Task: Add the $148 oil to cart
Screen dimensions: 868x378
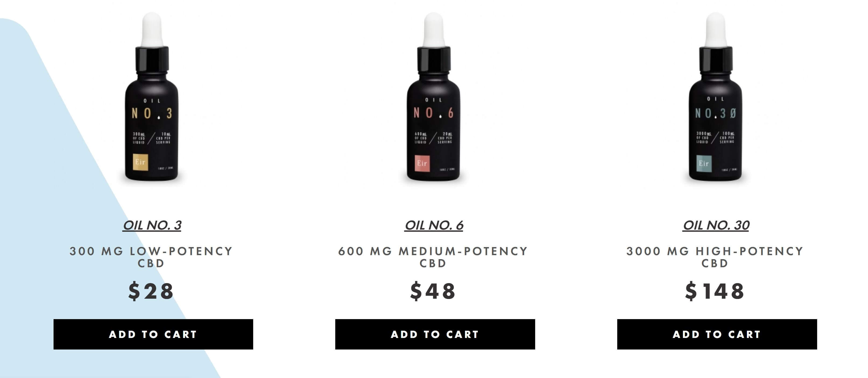Action: 717,334
